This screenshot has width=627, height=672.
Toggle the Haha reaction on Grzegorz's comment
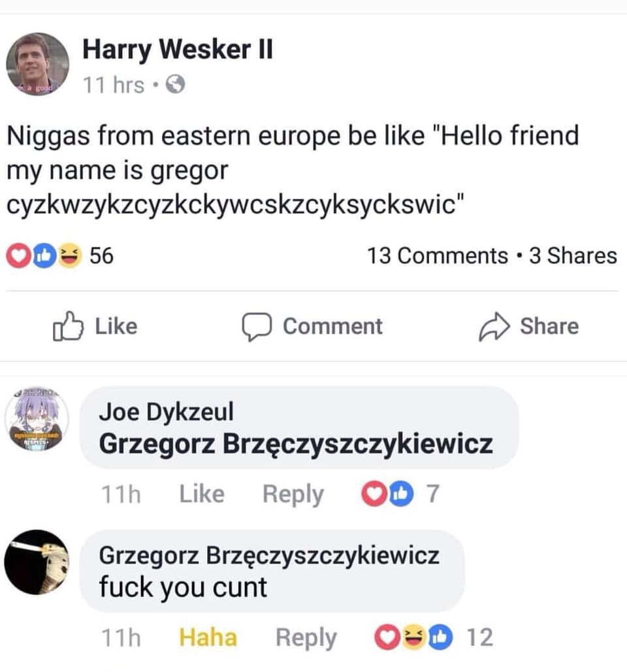pyautogui.click(x=208, y=637)
